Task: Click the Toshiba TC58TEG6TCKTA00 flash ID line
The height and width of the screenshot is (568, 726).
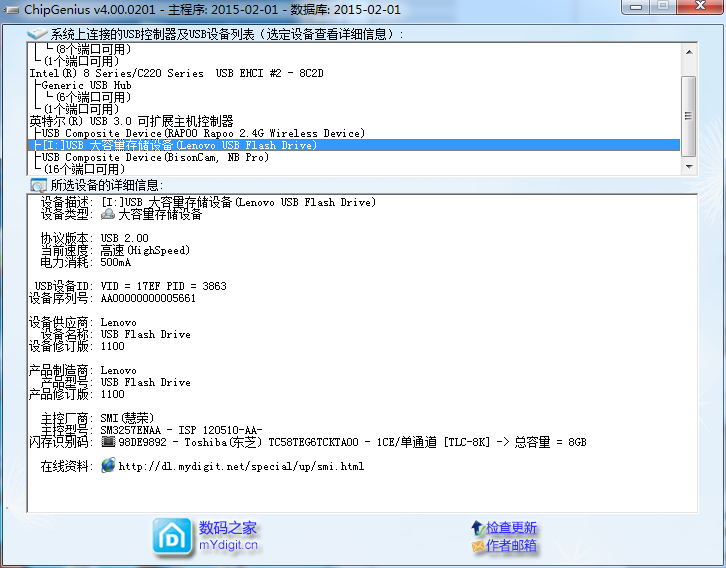Action: (x=352, y=442)
